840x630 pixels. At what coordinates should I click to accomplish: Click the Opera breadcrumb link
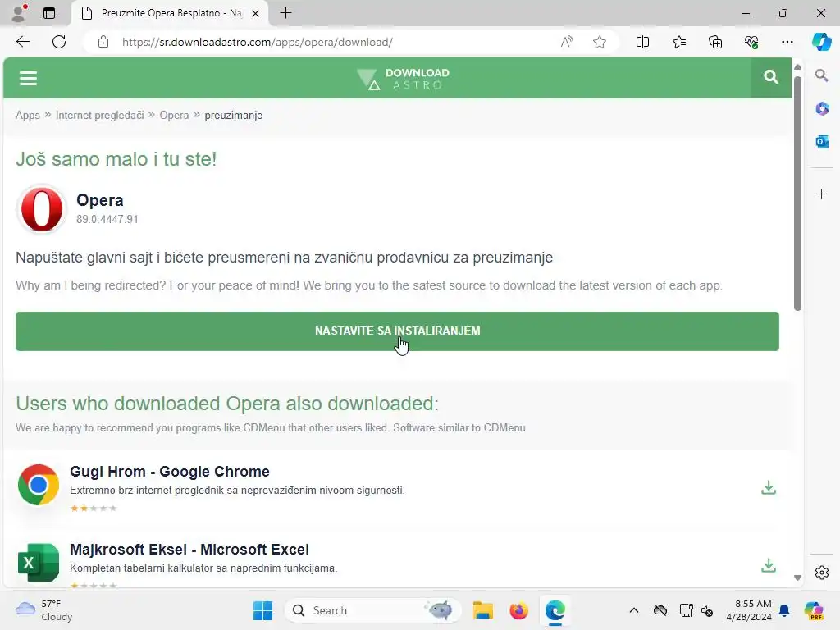point(174,115)
